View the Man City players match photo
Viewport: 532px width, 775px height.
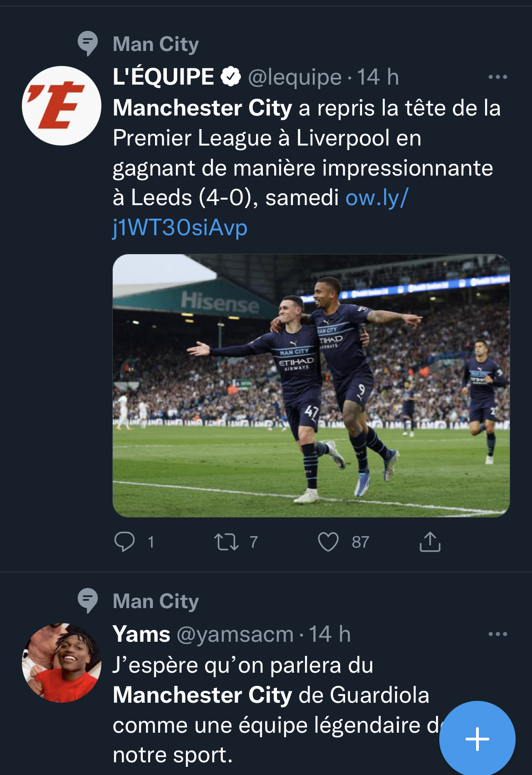311,385
